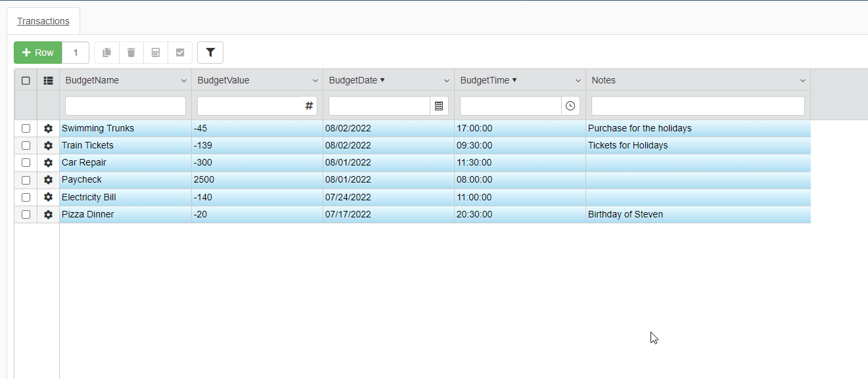
Task: Click the green add Row button
Action: [38, 53]
